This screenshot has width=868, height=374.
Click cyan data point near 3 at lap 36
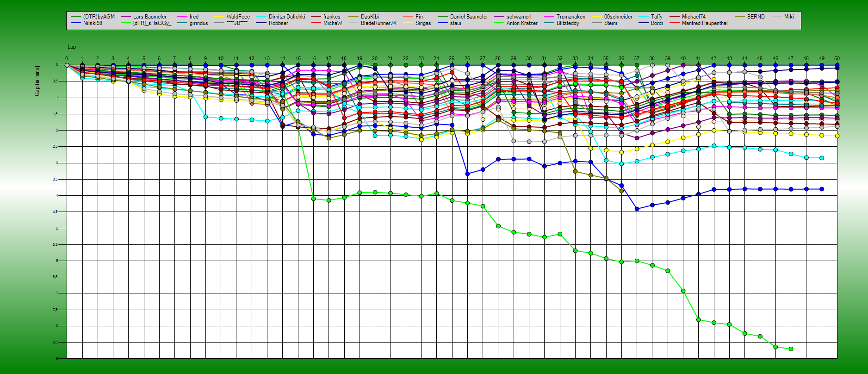point(621,164)
